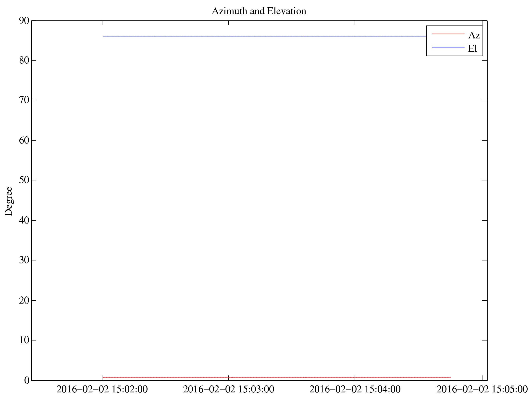Click the 50 y-axis tick label
This screenshot has width=532, height=412.
(x=24, y=180)
